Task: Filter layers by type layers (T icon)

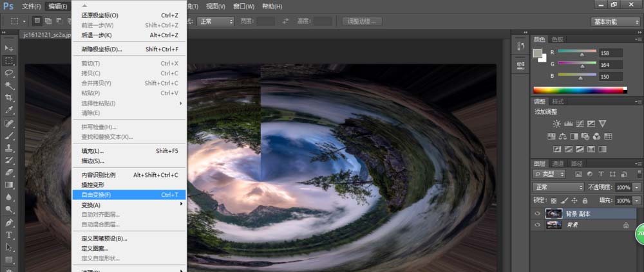Action: pos(601,174)
